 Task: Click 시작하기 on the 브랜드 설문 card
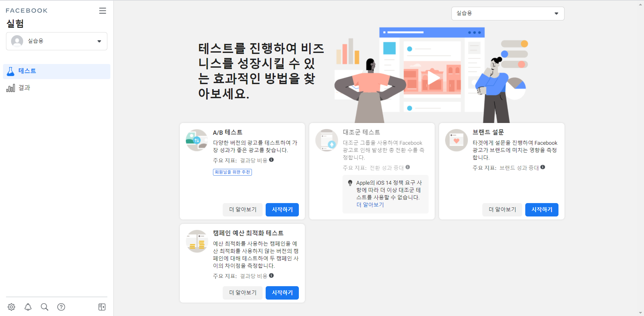pyautogui.click(x=542, y=210)
